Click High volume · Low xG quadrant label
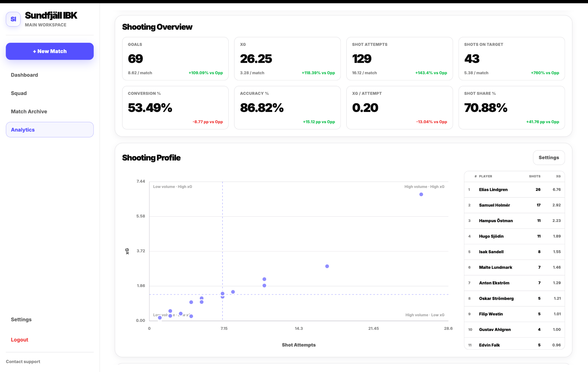This screenshot has height=372, width=588. point(425,315)
